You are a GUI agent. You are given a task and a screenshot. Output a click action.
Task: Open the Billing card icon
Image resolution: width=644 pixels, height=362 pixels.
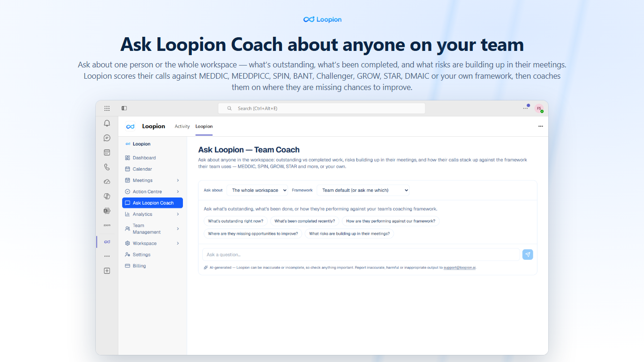click(x=127, y=266)
